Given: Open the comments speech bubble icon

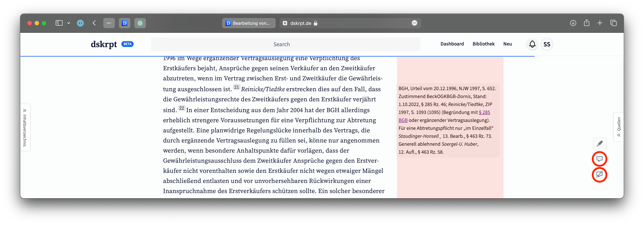Looking at the screenshot, I should click(x=600, y=159).
